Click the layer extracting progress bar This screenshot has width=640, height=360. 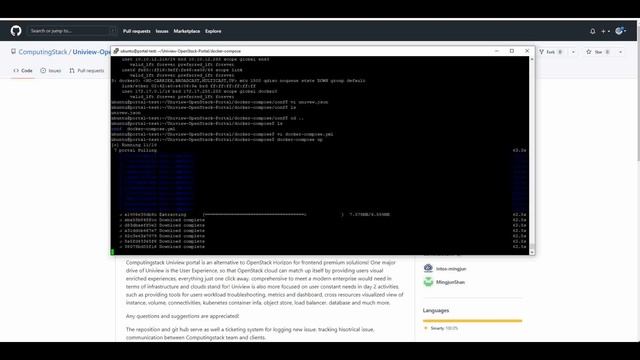273,214
